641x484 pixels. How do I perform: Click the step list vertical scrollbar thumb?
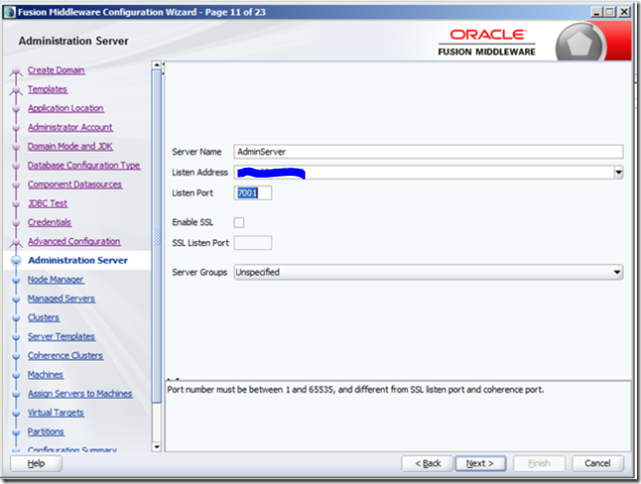(x=157, y=236)
